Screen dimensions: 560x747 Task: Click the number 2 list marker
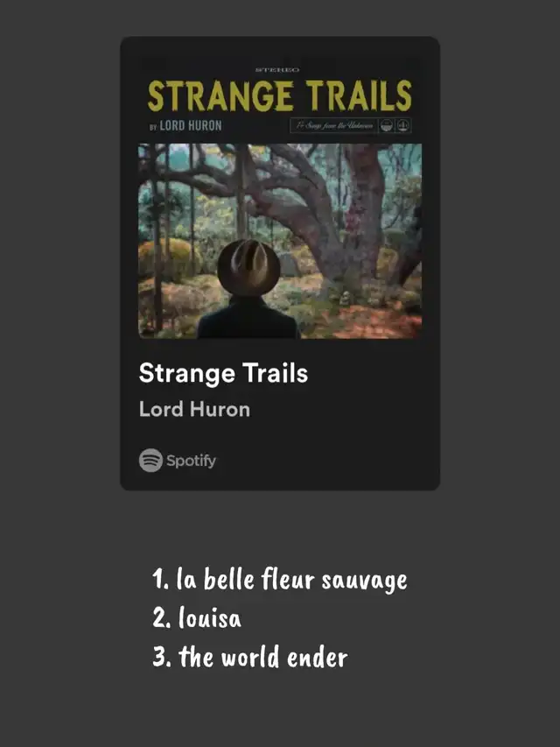click(161, 618)
